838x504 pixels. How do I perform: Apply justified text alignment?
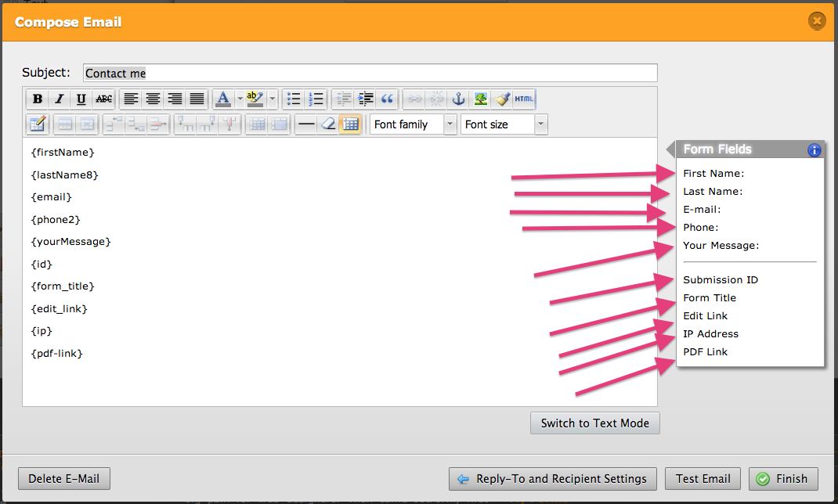click(x=197, y=99)
